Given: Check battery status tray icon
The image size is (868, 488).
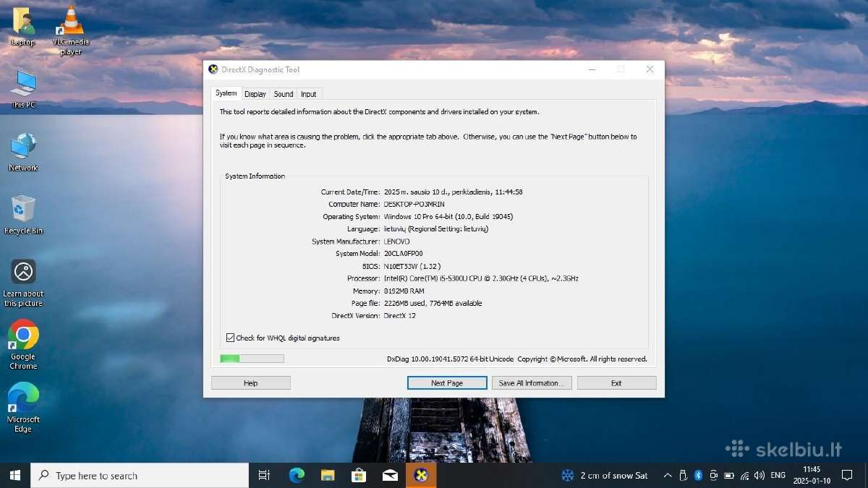Looking at the screenshot, I should coord(729,475).
